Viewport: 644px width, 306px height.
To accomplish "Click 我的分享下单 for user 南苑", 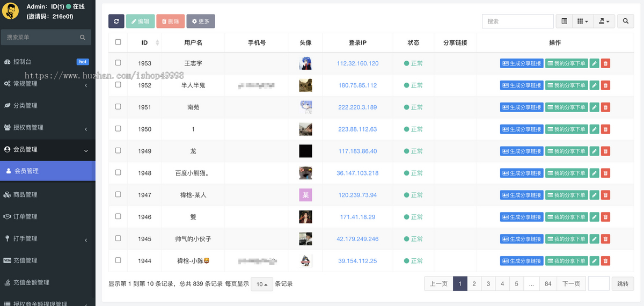I will pos(566,107).
